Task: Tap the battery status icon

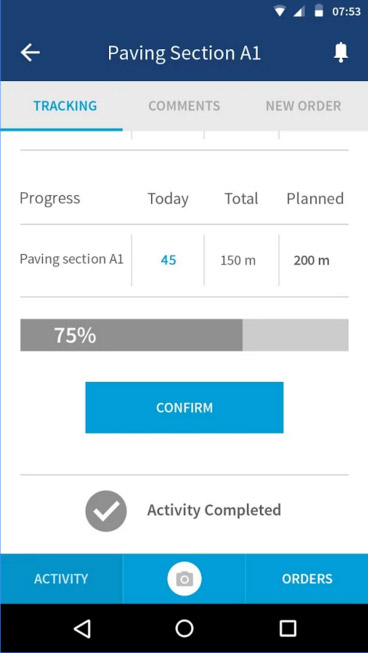Action: tap(319, 11)
